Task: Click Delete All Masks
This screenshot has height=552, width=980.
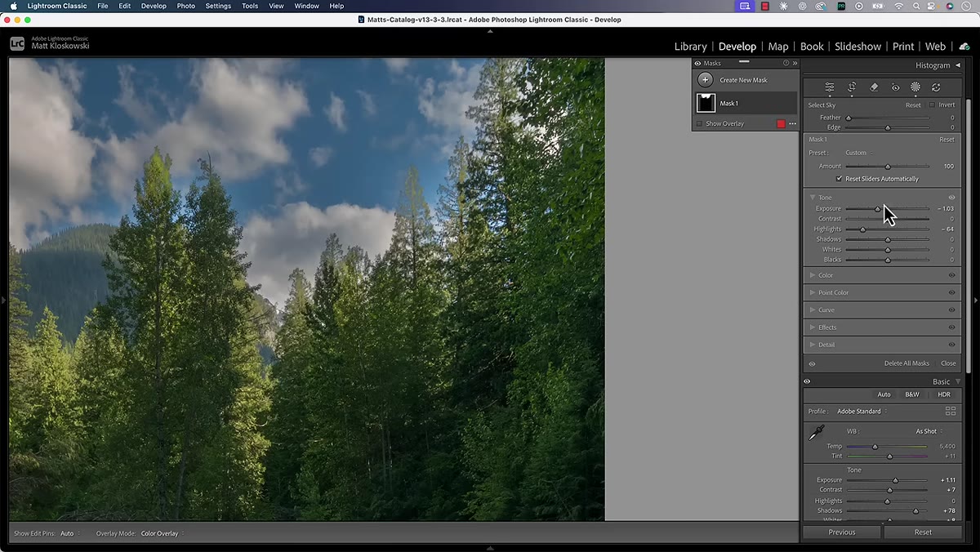Action: click(906, 363)
